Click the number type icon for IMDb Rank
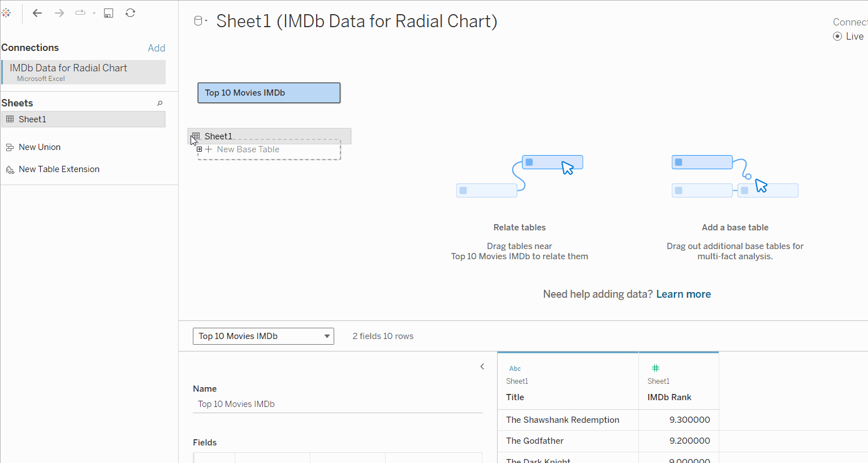The image size is (868, 463). (655, 368)
